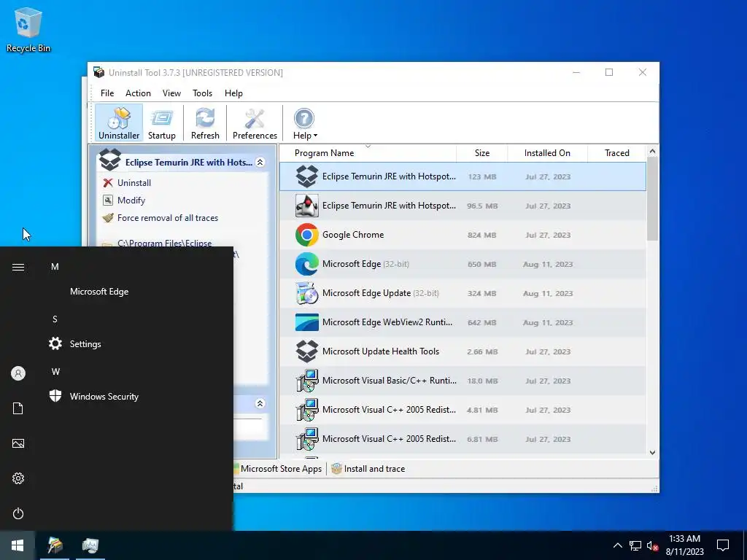The image size is (747, 560).
Task: Refresh the program list
Action: 205,123
